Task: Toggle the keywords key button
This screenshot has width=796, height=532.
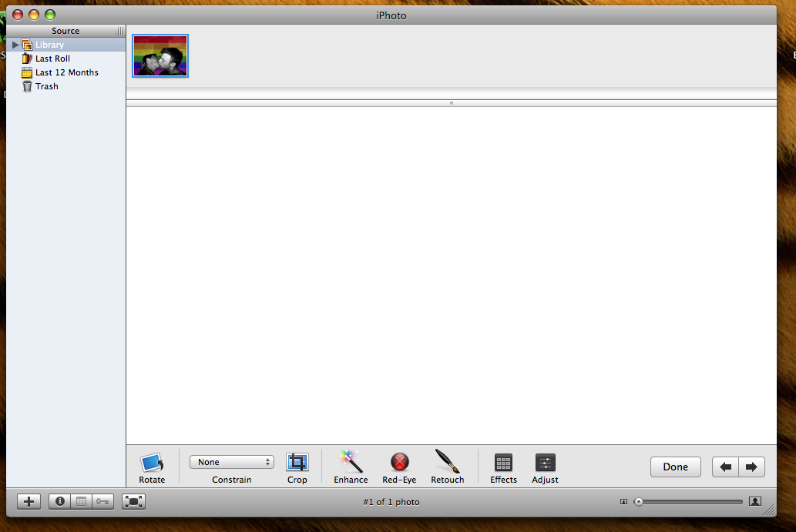Action: tap(102, 501)
